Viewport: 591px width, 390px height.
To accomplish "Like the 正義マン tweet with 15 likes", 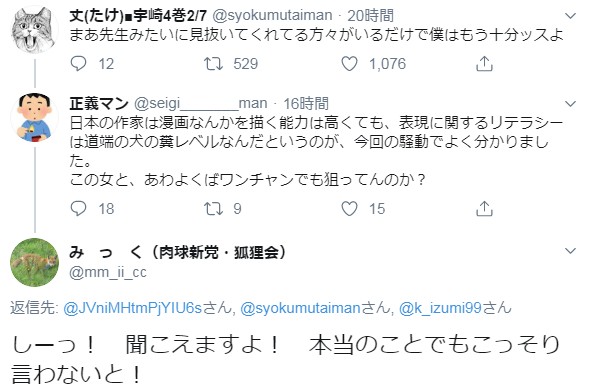I will click(x=349, y=208).
